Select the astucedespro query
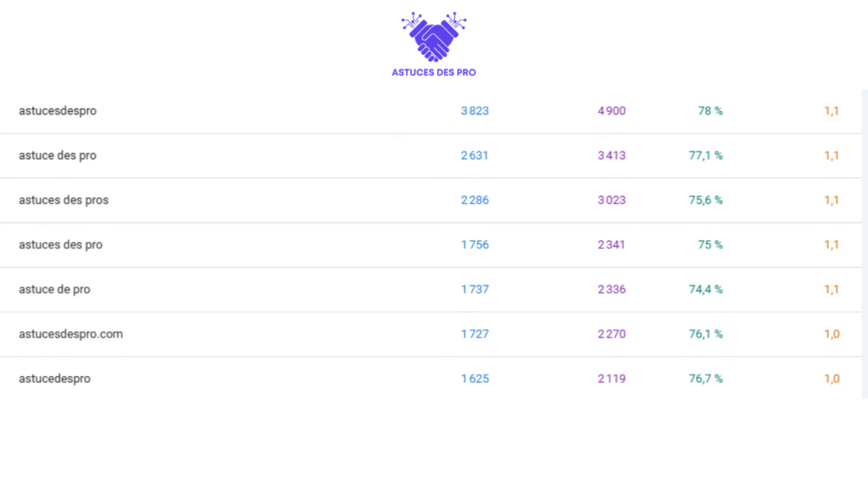This screenshot has height=488, width=868. pos(54,379)
